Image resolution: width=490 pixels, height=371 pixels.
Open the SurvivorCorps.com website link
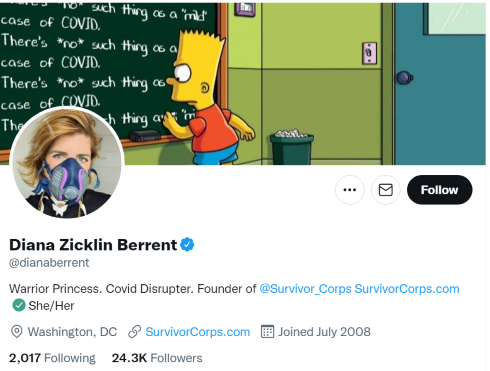coord(198,332)
